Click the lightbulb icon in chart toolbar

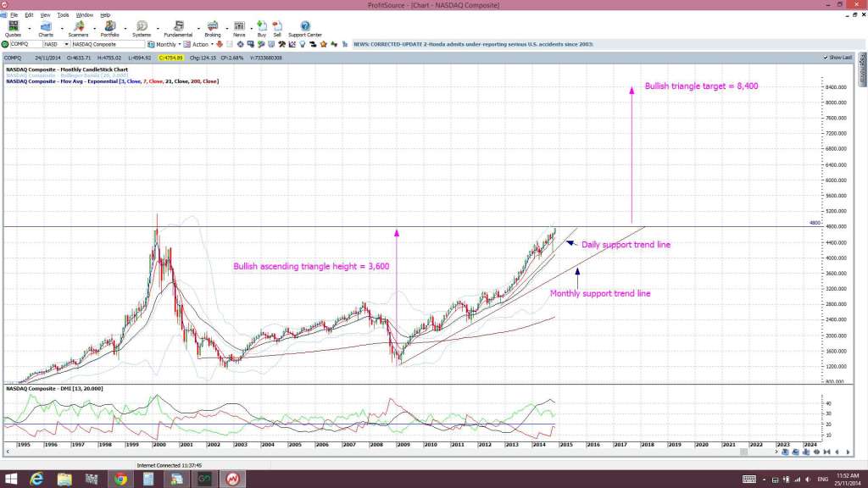pyautogui.click(x=303, y=44)
